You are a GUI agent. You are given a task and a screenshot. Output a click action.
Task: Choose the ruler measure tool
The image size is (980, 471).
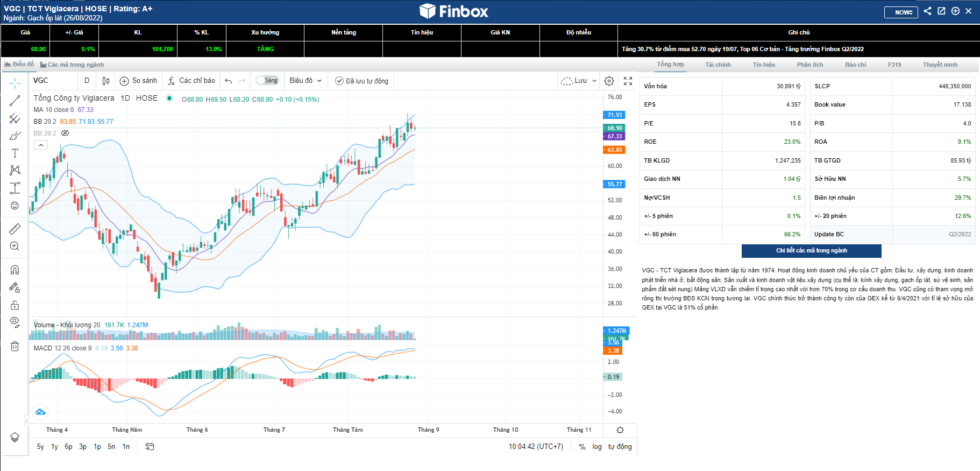pyautogui.click(x=15, y=229)
